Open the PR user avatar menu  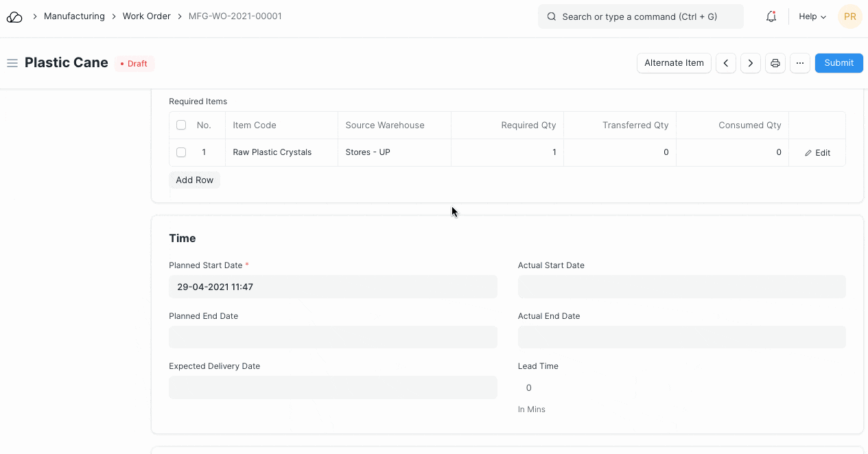849,16
